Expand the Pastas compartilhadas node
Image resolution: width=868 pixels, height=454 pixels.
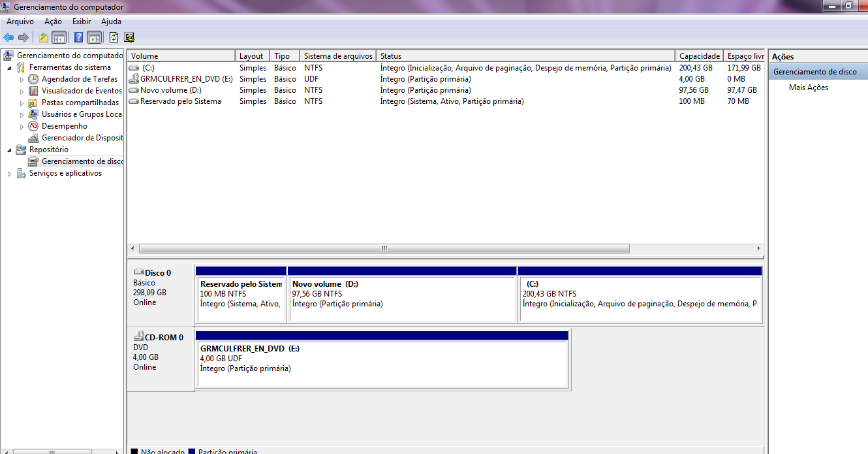tap(22, 103)
